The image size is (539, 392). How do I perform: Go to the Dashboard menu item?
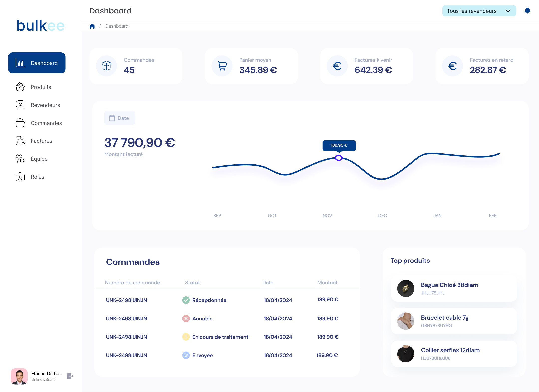click(37, 63)
